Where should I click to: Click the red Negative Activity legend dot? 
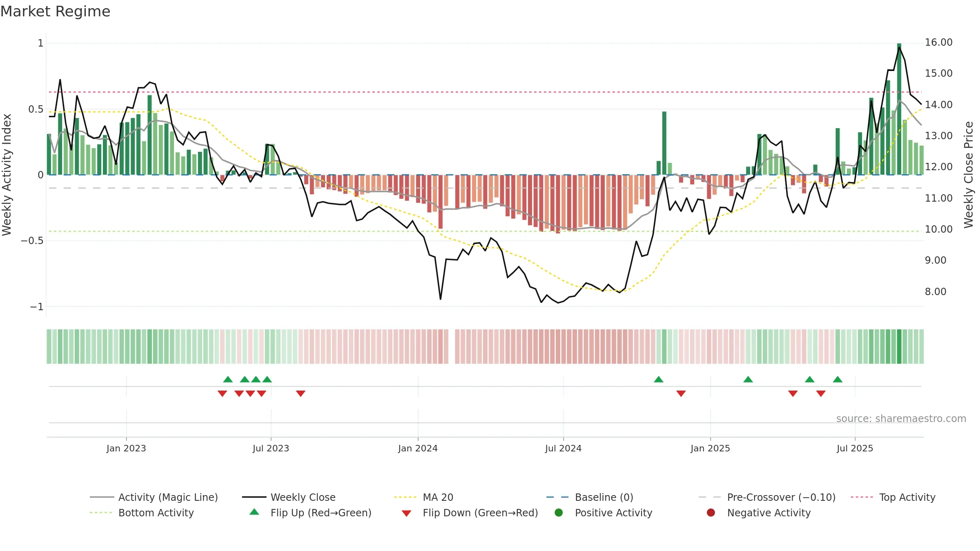tap(711, 512)
